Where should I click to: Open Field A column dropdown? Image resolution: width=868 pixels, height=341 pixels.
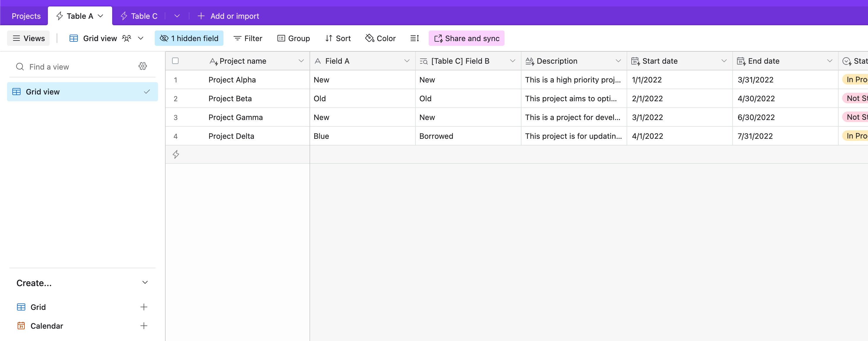click(x=407, y=61)
